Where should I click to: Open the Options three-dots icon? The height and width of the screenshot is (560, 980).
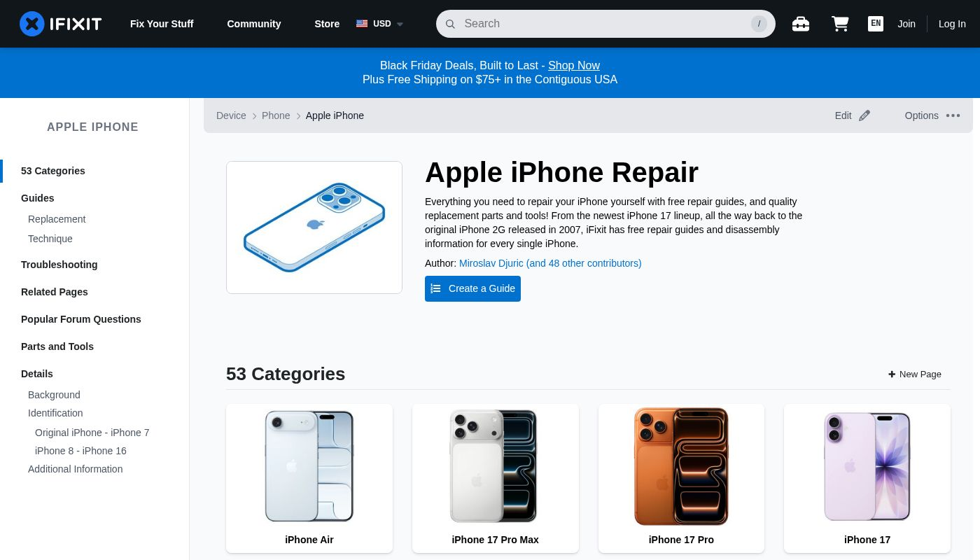tap(953, 115)
